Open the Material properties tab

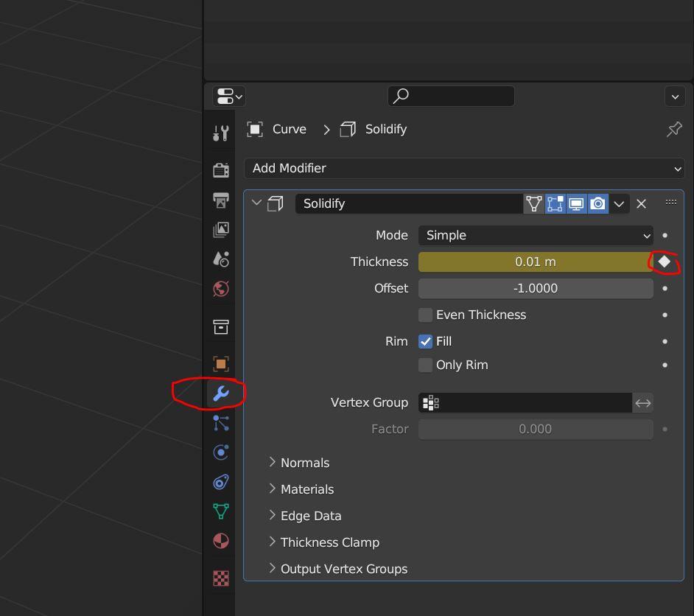tap(220, 541)
